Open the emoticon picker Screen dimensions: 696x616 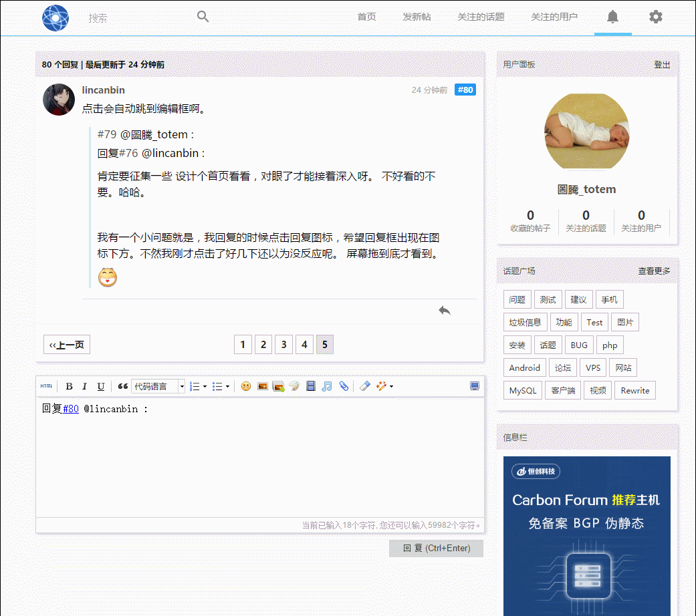click(x=246, y=386)
